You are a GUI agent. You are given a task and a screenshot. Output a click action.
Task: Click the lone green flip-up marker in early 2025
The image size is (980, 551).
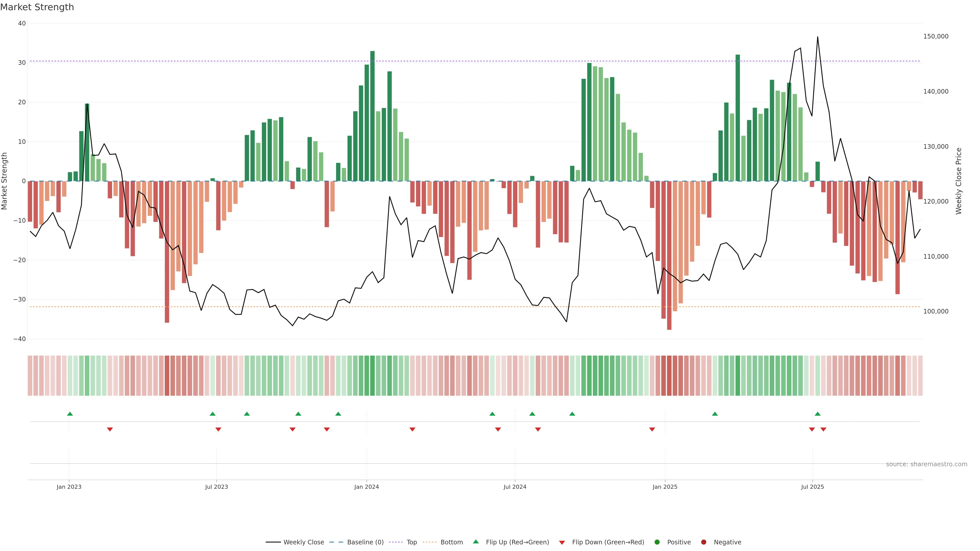tap(715, 414)
